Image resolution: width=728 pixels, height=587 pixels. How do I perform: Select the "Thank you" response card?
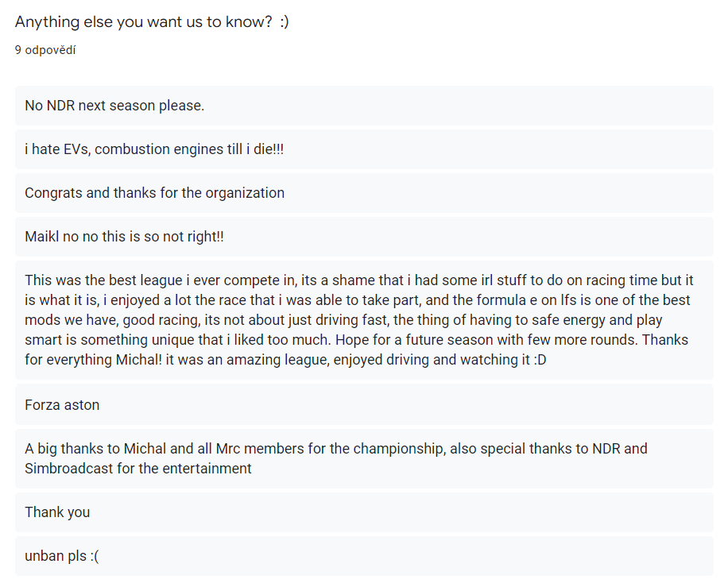[x=57, y=512]
